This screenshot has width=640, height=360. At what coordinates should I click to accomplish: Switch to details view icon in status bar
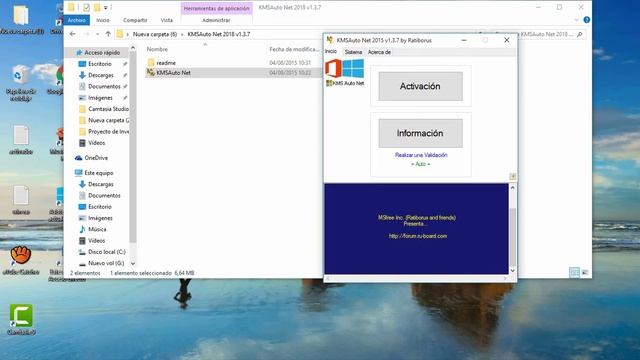pyautogui.click(x=574, y=273)
